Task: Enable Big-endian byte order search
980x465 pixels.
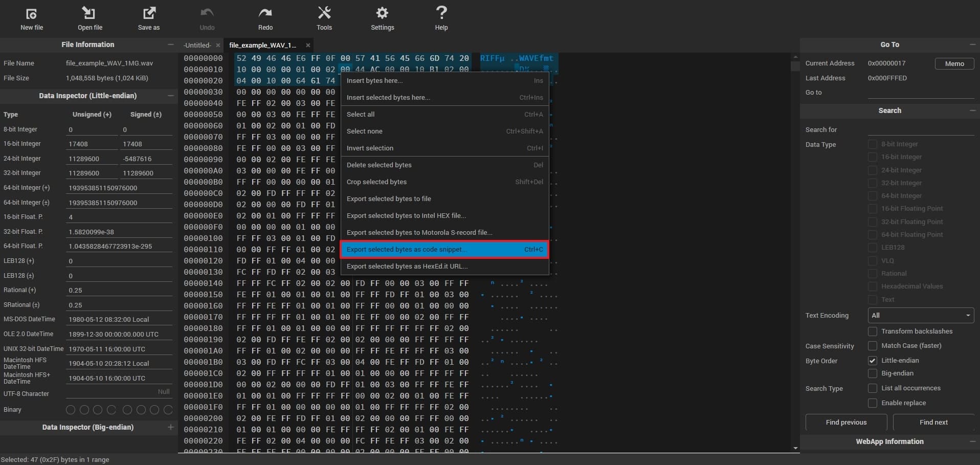Action: pyautogui.click(x=872, y=373)
